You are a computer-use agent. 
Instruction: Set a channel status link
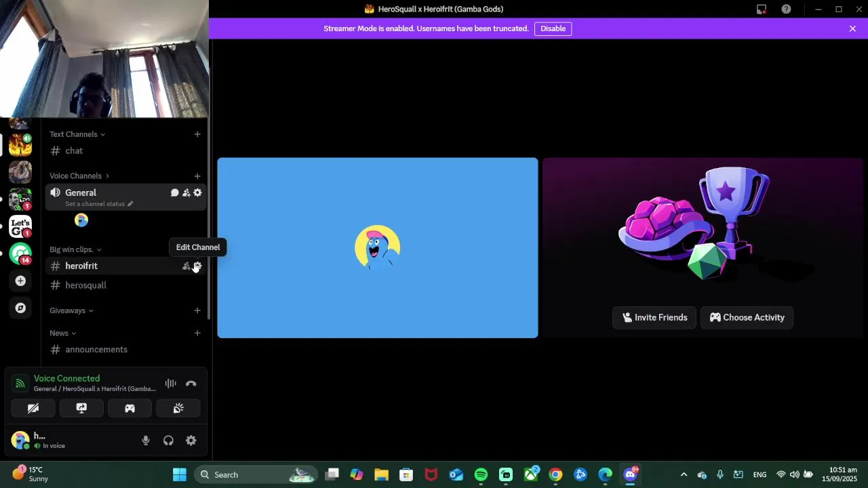[95, 204]
